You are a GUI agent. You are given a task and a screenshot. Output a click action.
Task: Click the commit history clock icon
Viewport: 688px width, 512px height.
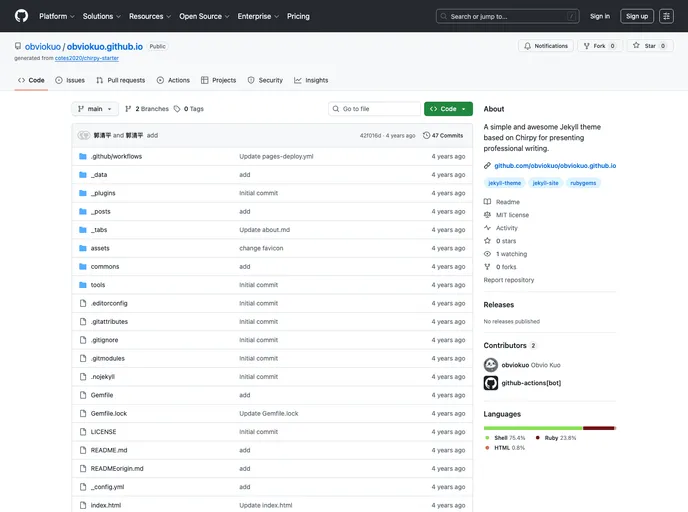(427, 135)
